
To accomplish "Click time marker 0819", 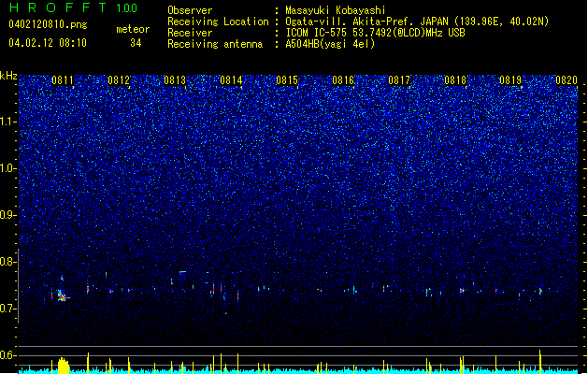I will click(510, 80).
